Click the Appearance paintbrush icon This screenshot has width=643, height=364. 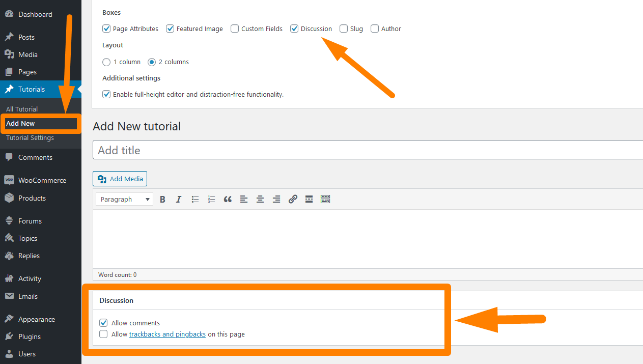pyautogui.click(x=9, y=319)
